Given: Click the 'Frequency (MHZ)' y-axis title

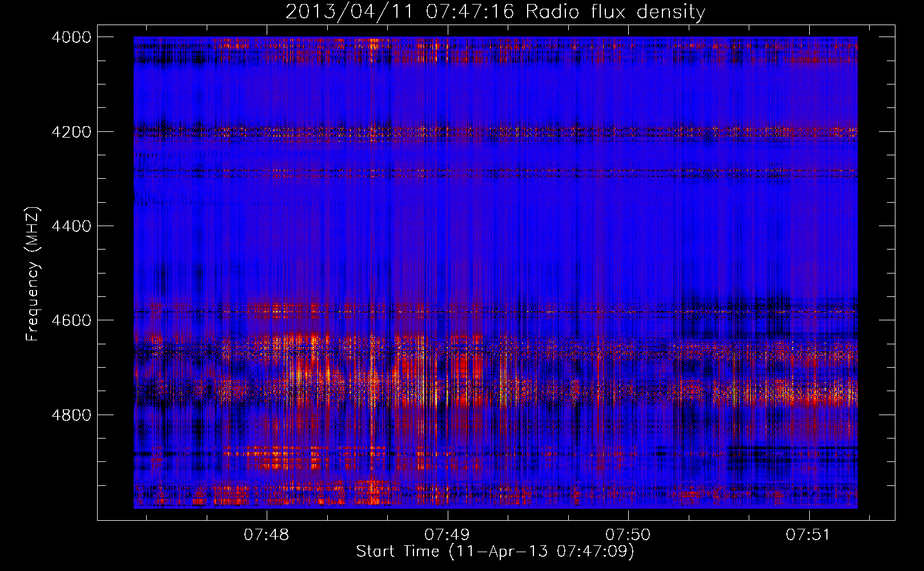Looking at the screenshot, I should [x=33, y=274].
